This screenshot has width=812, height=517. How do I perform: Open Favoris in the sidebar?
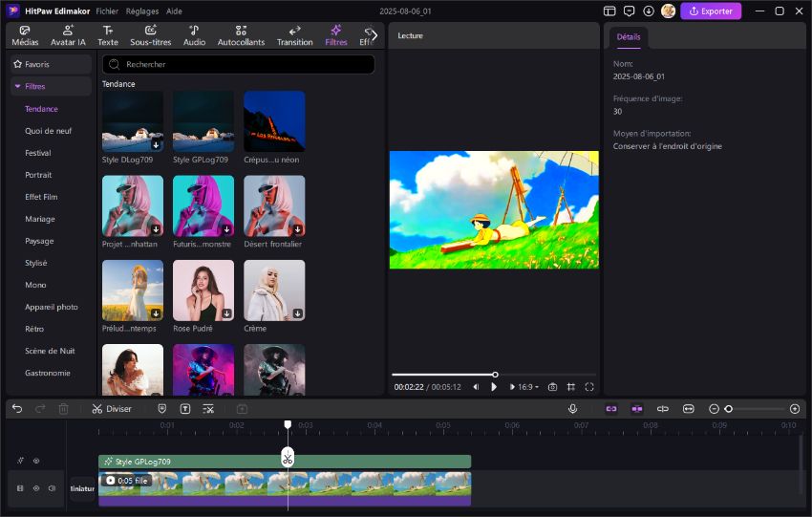click(x=51, y=64)
